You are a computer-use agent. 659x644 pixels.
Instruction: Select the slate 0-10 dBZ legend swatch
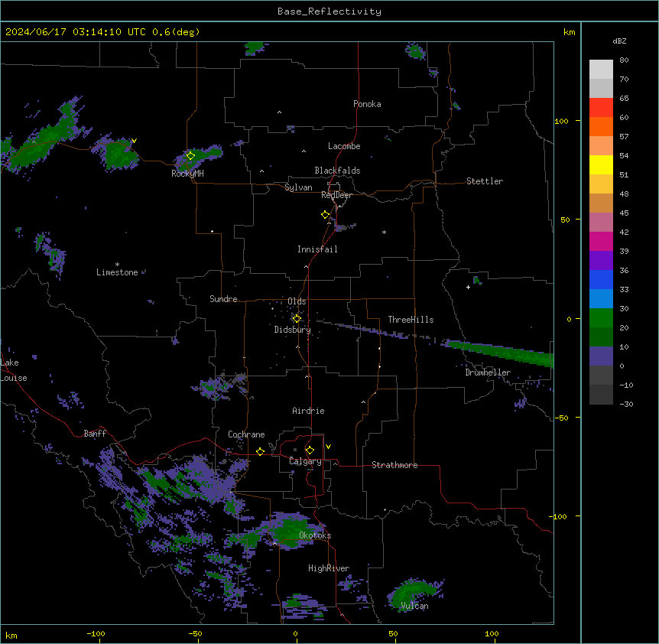coord(601,356)
